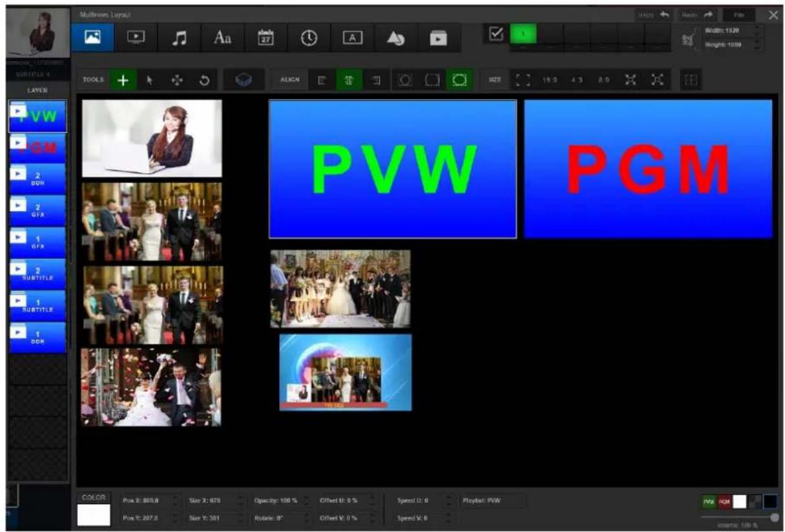This screenshot has width=785, height=532.
Task: Select the green plus add tool
Action: tap(123, 81)
